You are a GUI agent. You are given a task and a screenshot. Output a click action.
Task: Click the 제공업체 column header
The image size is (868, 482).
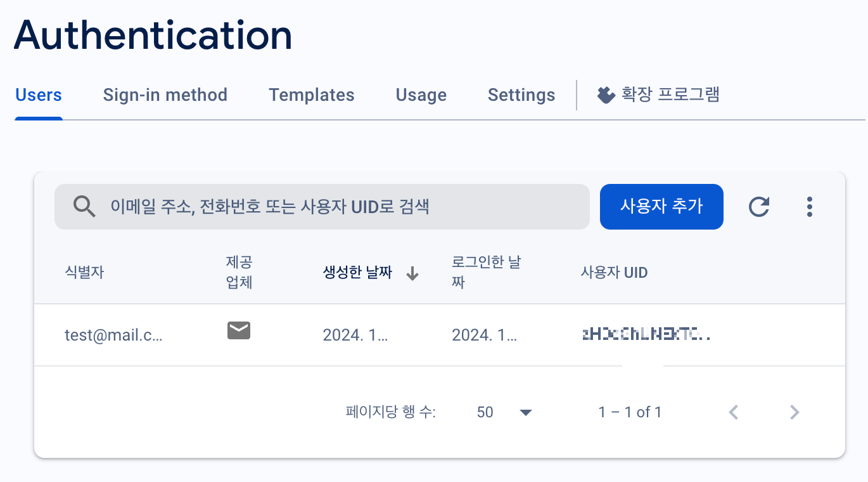pos(239,272)
